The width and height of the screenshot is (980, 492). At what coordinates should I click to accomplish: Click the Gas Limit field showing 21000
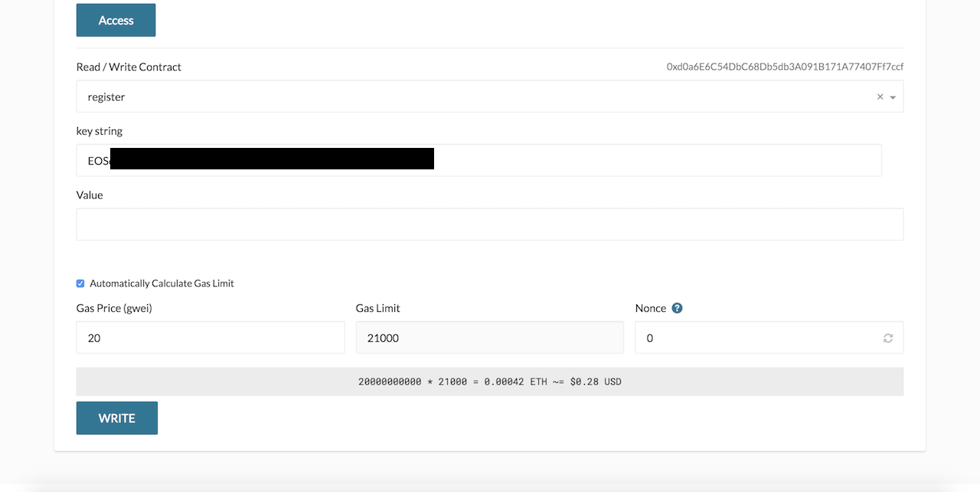489,338
